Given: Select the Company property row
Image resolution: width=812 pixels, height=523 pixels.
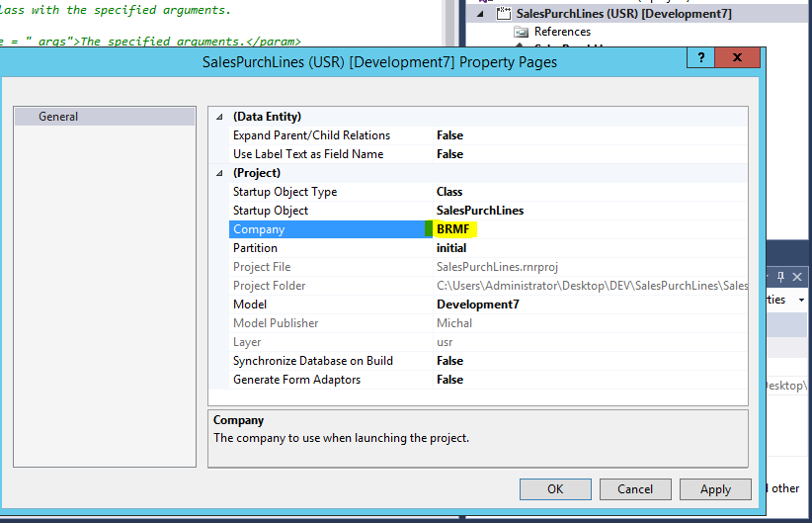Looking at the screenshot, I should [x=330, y=229].
